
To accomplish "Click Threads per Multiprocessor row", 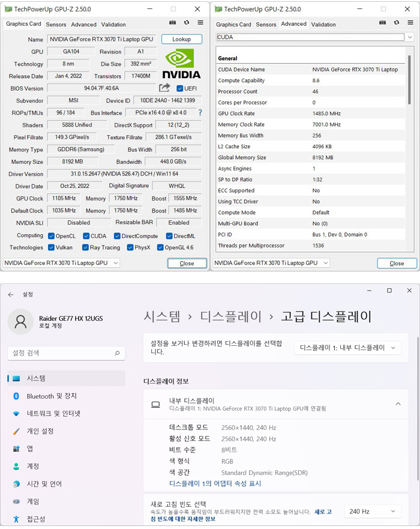I will click(310, 245).
